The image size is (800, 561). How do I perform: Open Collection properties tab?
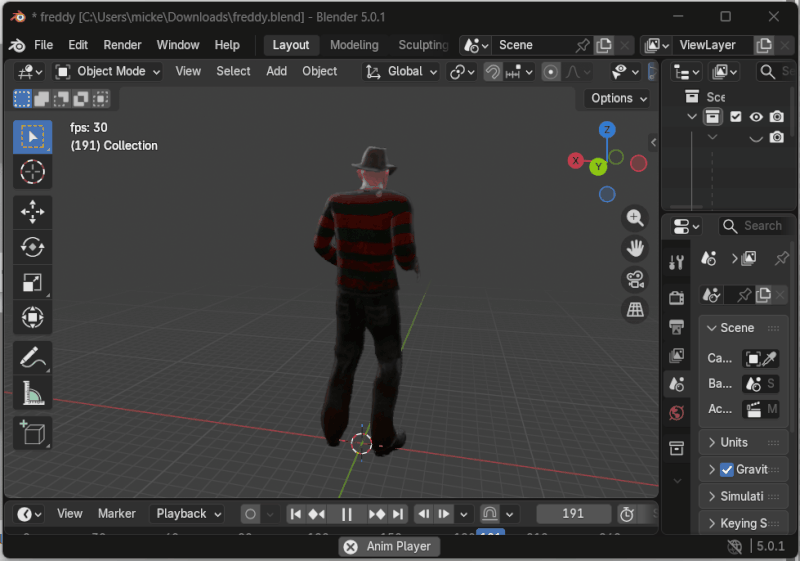(x=677, y=448)
